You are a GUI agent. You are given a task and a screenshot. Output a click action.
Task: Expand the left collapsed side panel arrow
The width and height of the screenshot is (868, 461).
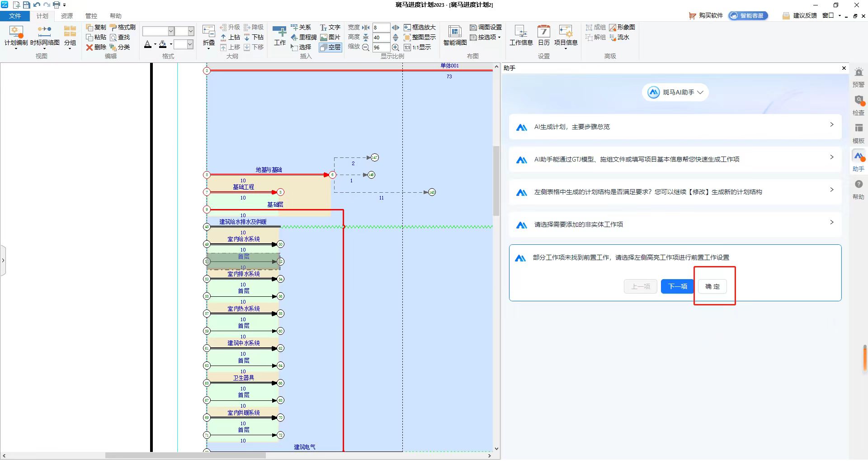pyautogui.click(x=3, y=261)
